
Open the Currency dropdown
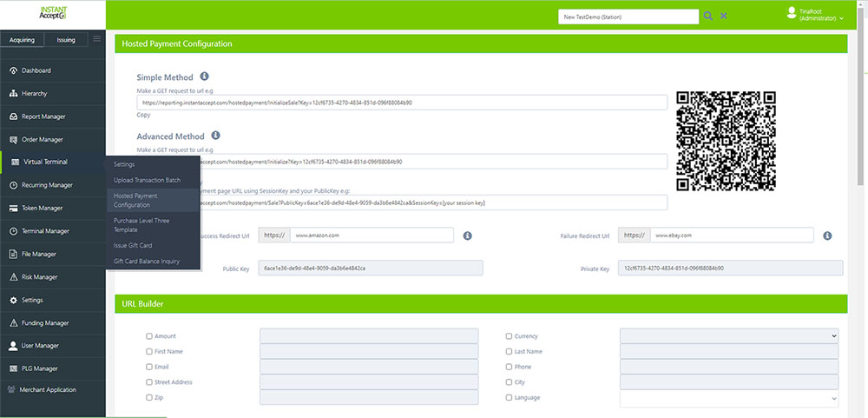[x=728, y=335]
